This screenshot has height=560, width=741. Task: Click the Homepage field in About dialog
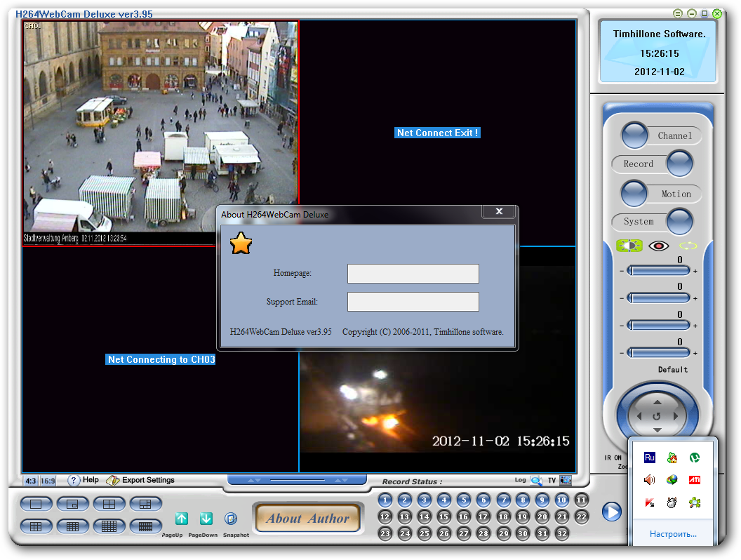[x=413, y=274]
